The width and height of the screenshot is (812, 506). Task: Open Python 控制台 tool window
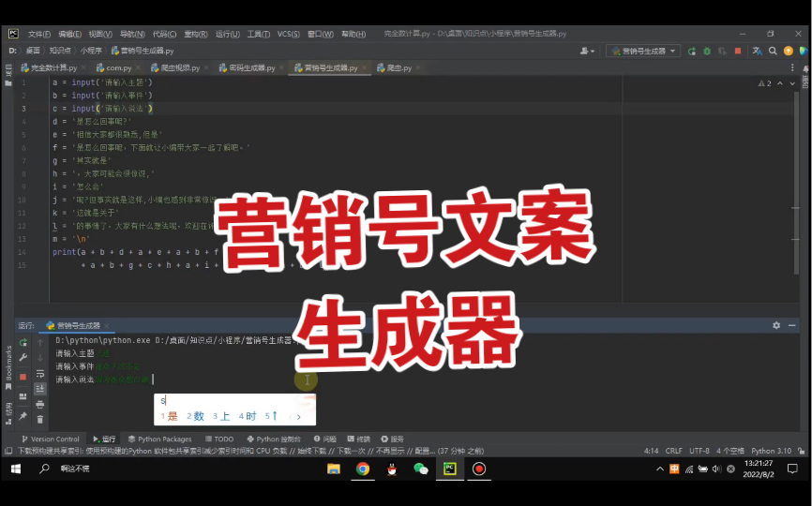point(274,439)
